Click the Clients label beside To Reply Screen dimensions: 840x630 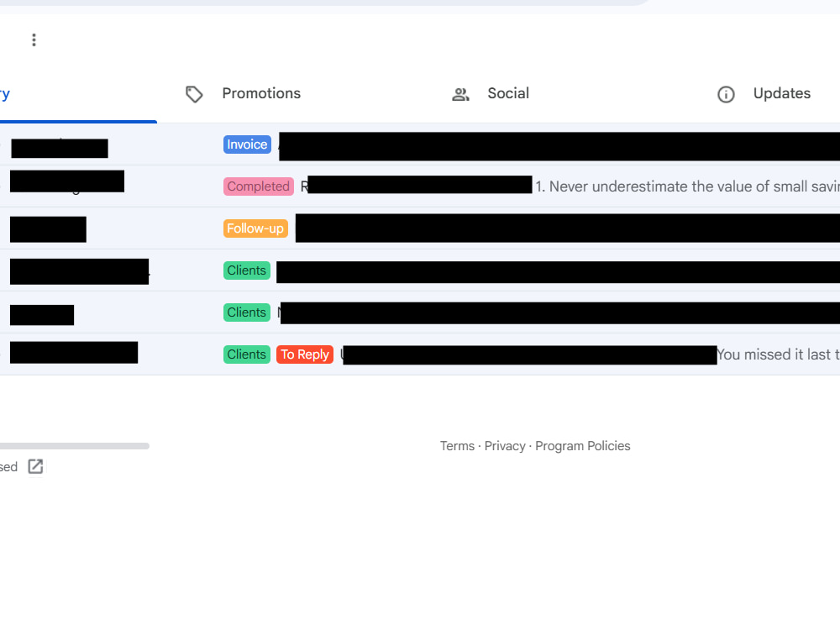pyautogui.click(x=246, y=354)
